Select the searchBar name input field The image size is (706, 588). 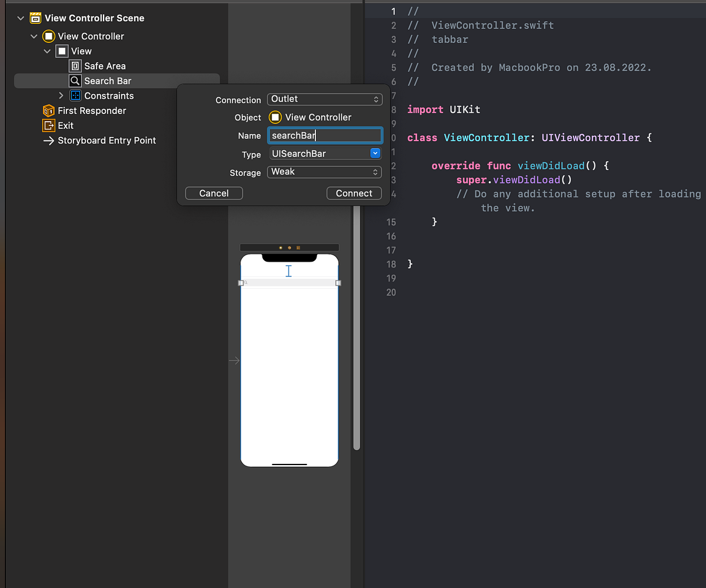pyautogui.click(x=325, y=135)
